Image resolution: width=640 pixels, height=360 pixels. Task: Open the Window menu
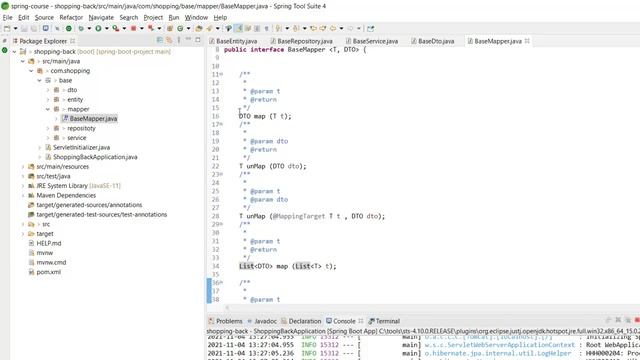tap(196, 18)
